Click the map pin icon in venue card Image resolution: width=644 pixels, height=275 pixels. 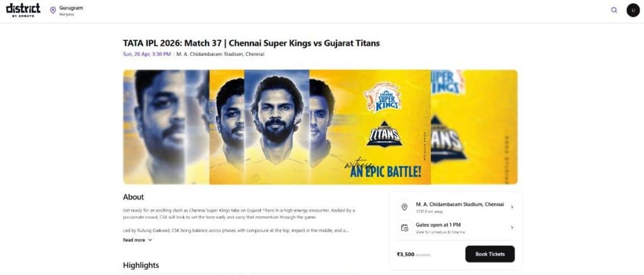click(x=404, y=207)
